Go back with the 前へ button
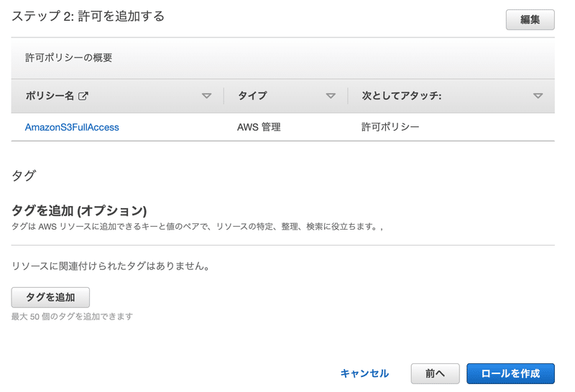The image size is (575, 392). 435,373
